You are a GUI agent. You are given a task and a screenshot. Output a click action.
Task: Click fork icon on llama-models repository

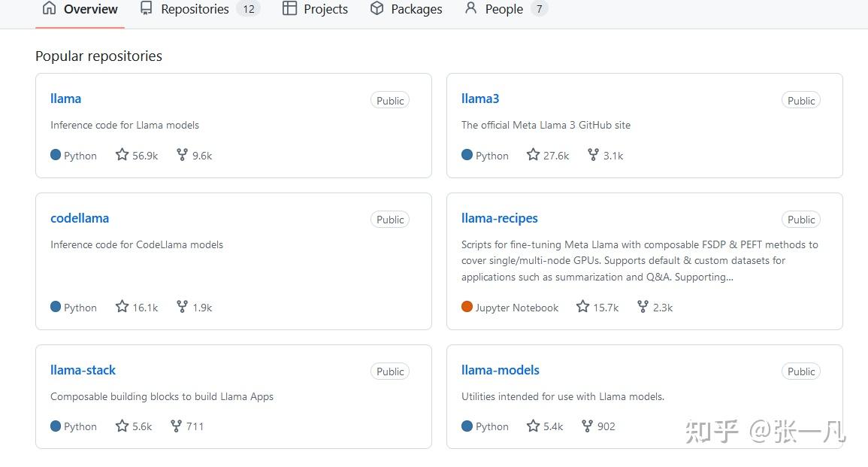(x=587, y=426)
